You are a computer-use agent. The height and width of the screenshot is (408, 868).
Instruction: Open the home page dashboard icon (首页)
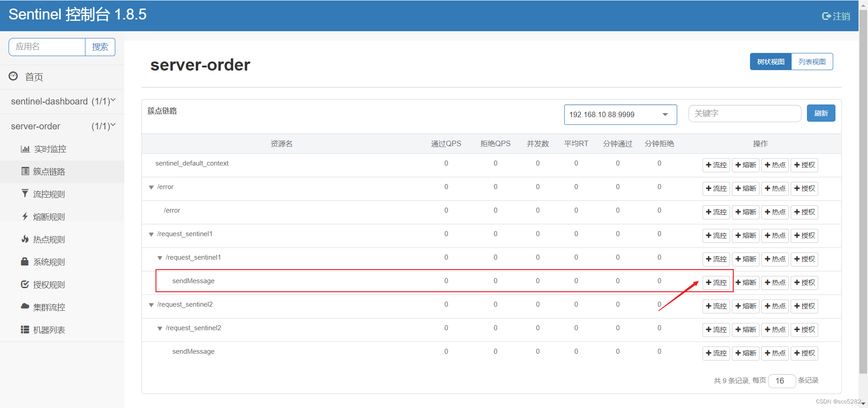[x=14, y=76]
